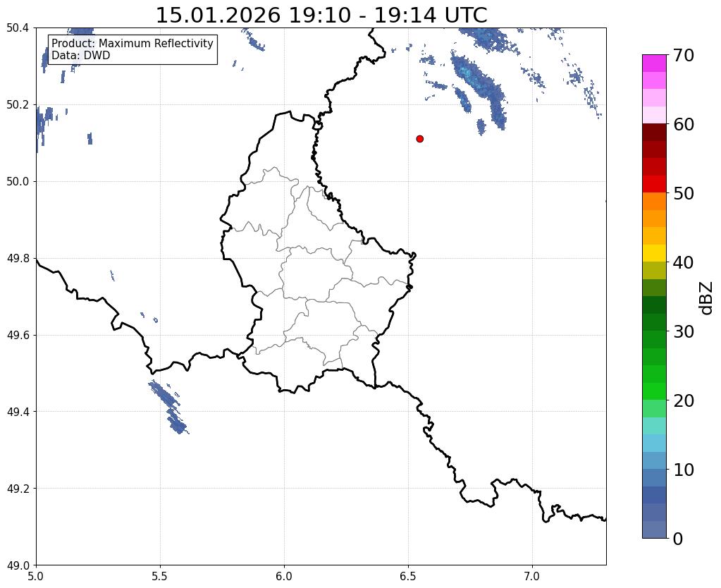
Task: Click latitude axis label 49.6
Action: (x=18, y=336)
